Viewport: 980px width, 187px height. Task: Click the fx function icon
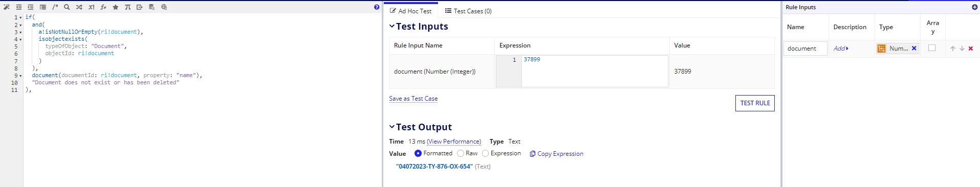pyautogui.click(x=103, y=7)
